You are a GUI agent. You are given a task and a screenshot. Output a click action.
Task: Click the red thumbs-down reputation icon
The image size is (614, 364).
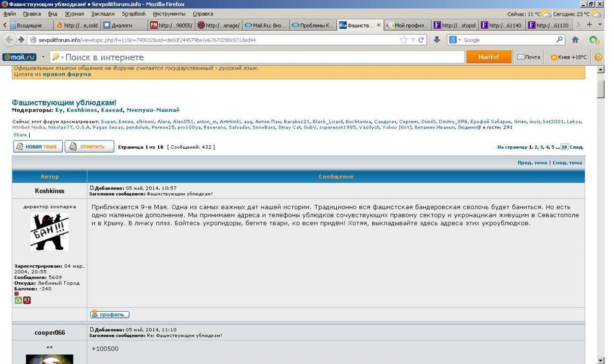click(27, 300)
